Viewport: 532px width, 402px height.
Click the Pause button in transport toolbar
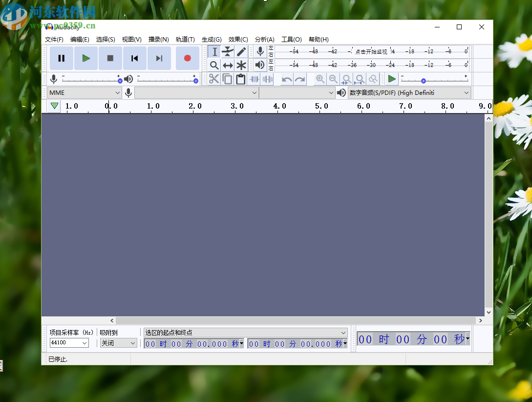(x=62, y=59)
